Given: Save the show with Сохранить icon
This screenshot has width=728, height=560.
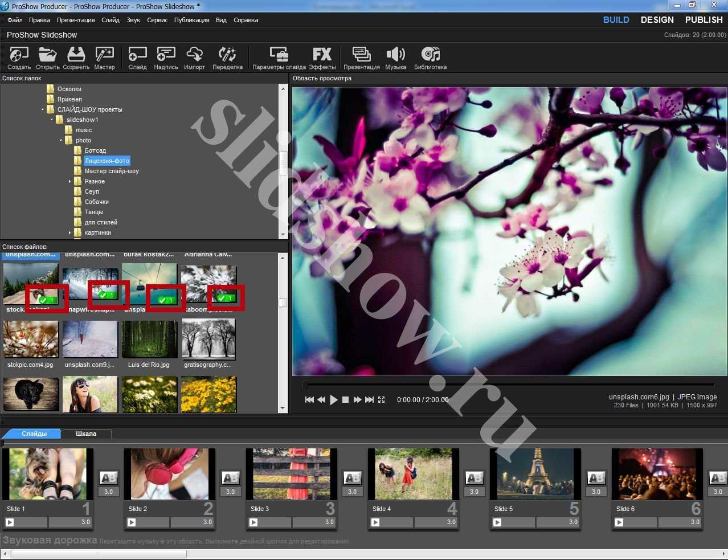Looking at the screenshot, I should click(x=76, y=55).
